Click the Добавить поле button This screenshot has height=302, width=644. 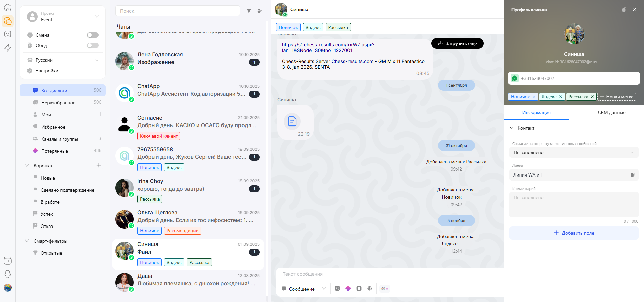click(574, 233)
